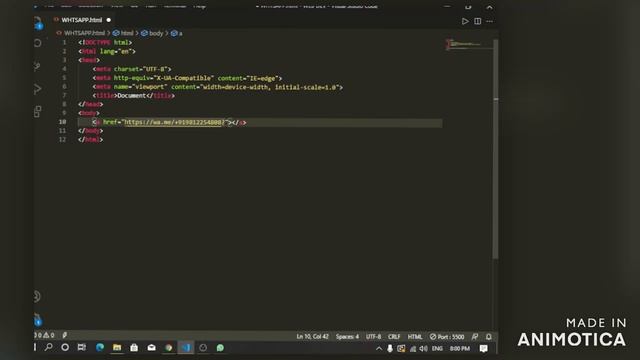Viewport: 640px width, 360px height.
Task: Open the Source Control view
Action: 38,66
